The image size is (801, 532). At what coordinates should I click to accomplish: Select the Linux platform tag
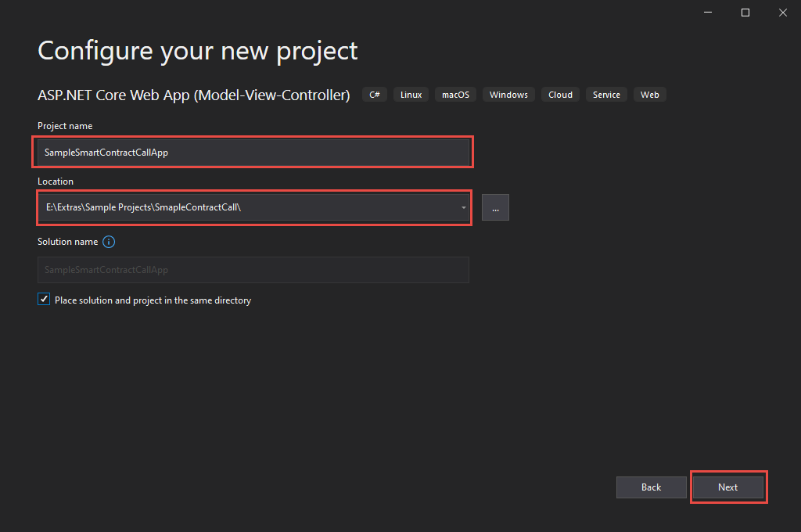click(411, 94)
